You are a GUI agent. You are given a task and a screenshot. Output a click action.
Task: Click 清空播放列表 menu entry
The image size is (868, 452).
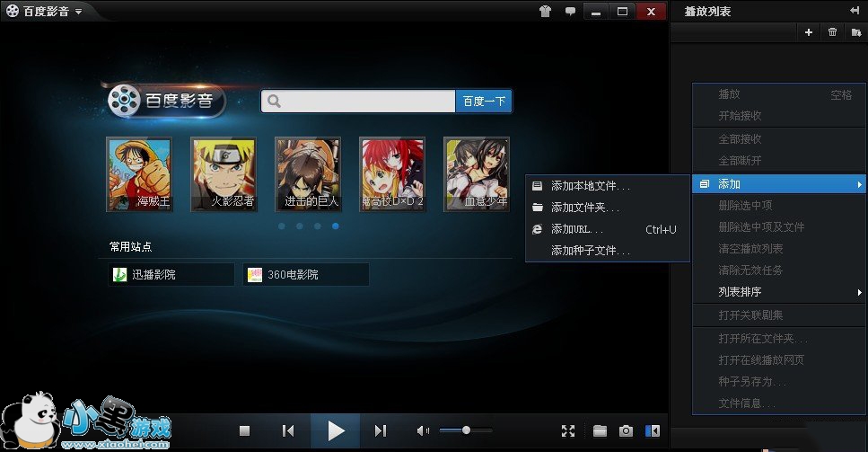(x=779, y=249)
